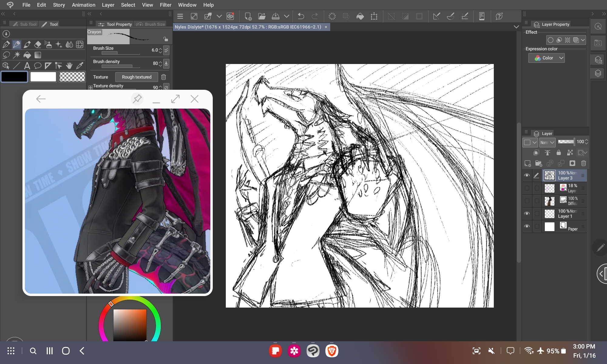Open Brave browser from the taskbar
This screenshot has width=607, height=364.
coord(332,351)
